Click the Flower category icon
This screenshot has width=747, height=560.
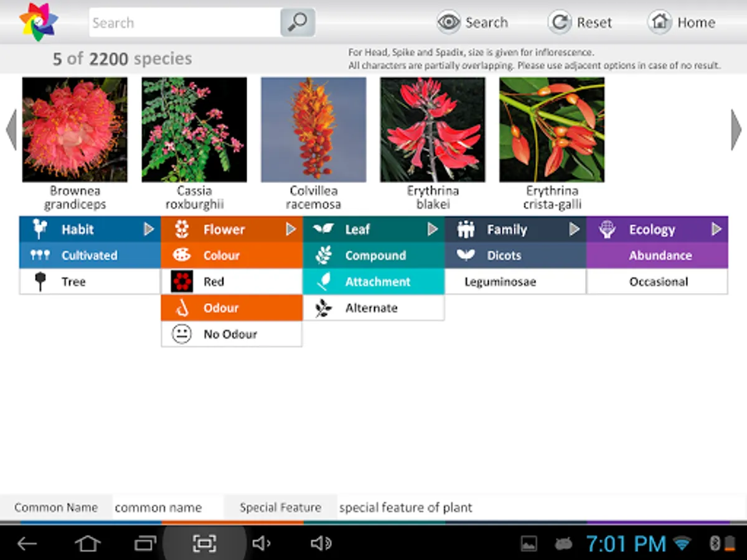[x=181, y=230]
